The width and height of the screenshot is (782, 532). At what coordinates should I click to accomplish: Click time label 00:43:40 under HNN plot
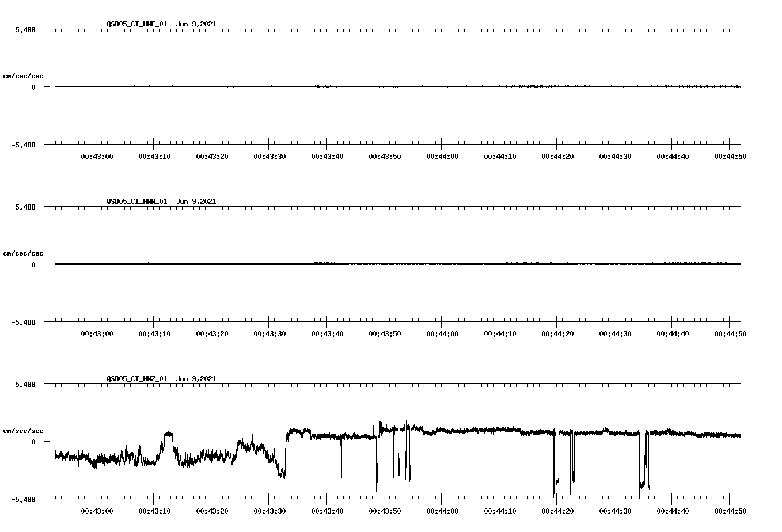pyautogui.click(x=327, y=333)
